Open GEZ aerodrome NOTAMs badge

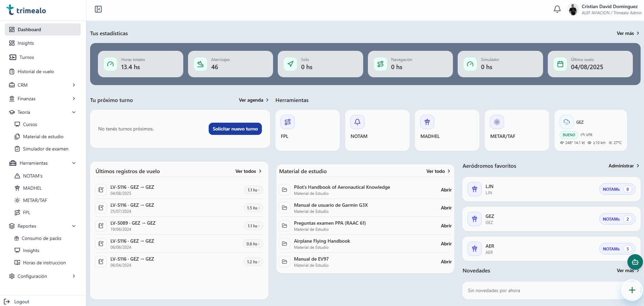617,219
